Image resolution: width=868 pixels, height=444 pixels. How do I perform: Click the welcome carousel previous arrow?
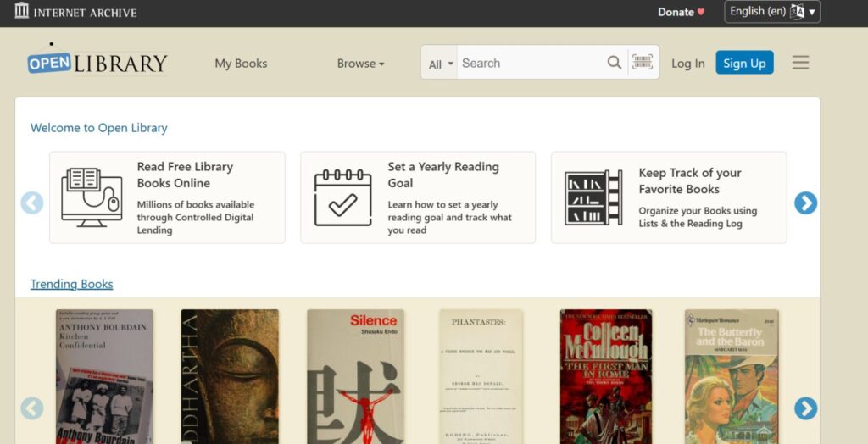(32, 203)
